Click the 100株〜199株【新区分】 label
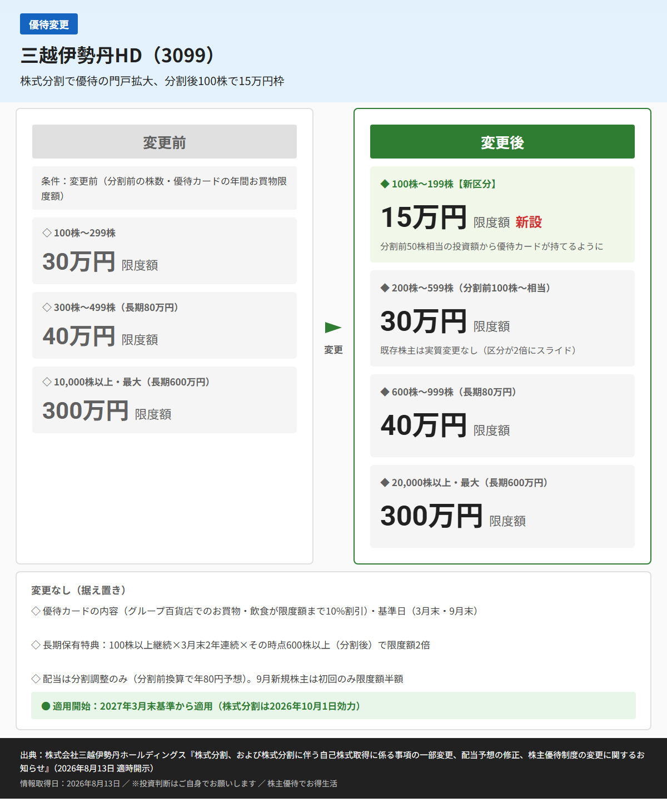Image resolution: width=667 pixels, height=812 pixels. (440, 184)
